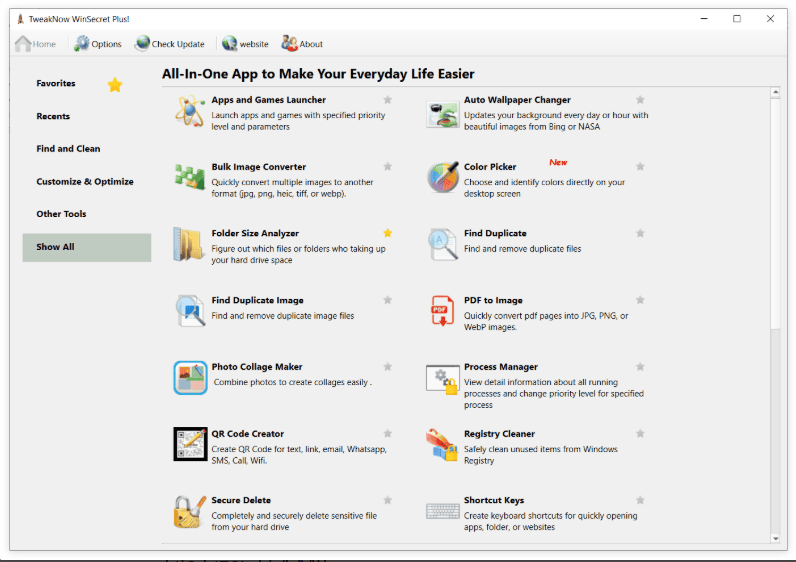This screenshot has width=796, height=562.
Task: Click the scrollbar down arrow
Action: (x=775, y=538)
